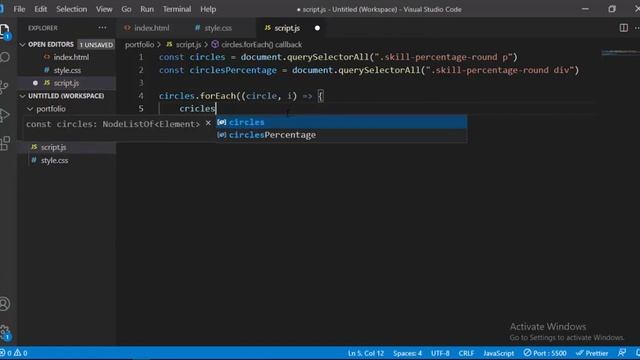This screenshot has height=360, width=640.
Task: Click the feedback icon in status bar
Action: tap(622, 353)
